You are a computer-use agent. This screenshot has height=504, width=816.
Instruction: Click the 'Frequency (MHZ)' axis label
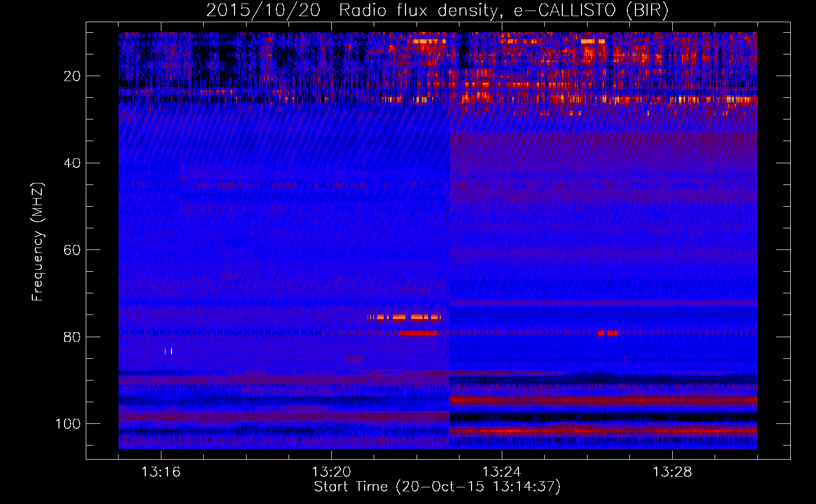point(38,242)
